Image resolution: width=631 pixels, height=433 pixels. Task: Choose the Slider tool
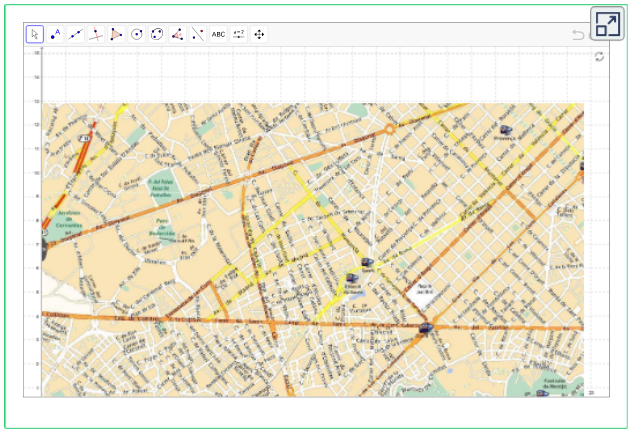coord(239,34)
